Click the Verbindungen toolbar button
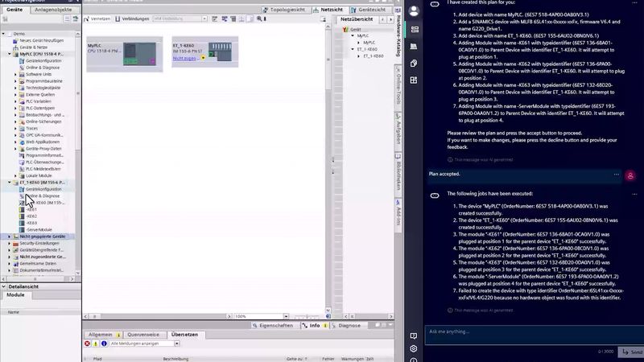 pos(132,19)
